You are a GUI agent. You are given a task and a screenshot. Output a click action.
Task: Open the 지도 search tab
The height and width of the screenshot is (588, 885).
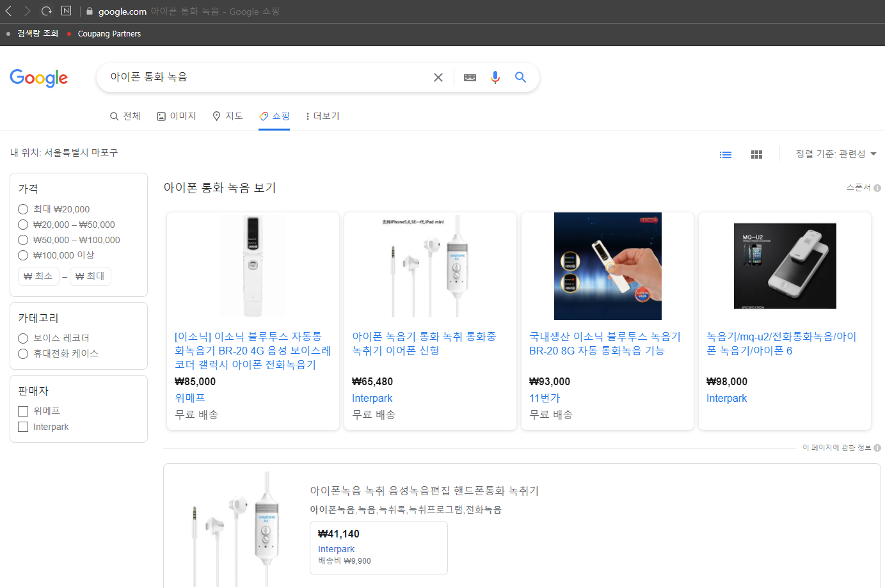pos(228,116)
